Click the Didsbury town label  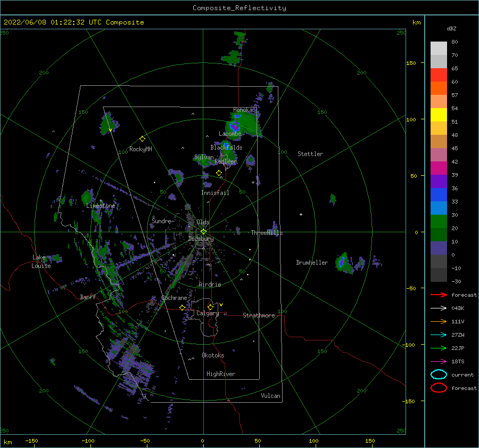click(x=201, y=239)
